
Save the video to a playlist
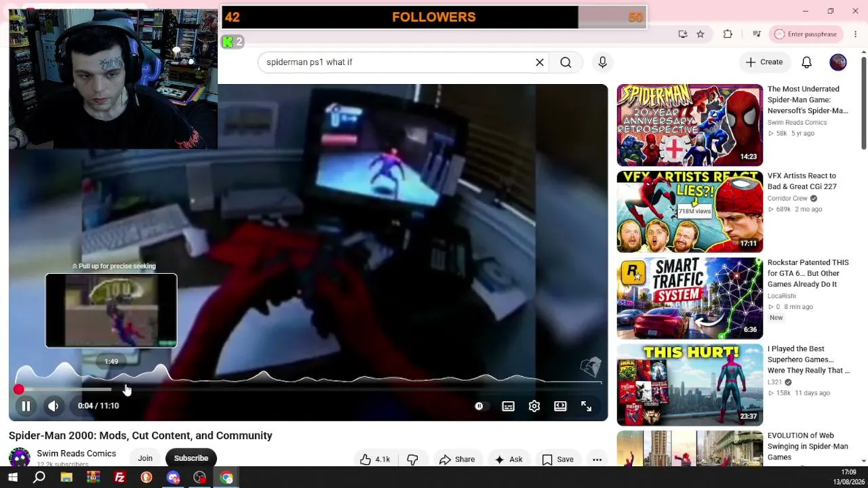click(x=558, y=460)
